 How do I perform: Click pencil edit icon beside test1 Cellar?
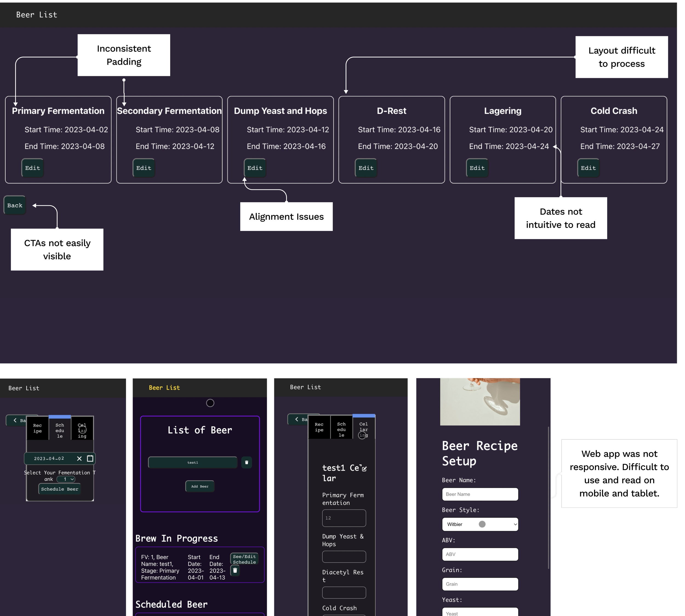coord(364,469)
